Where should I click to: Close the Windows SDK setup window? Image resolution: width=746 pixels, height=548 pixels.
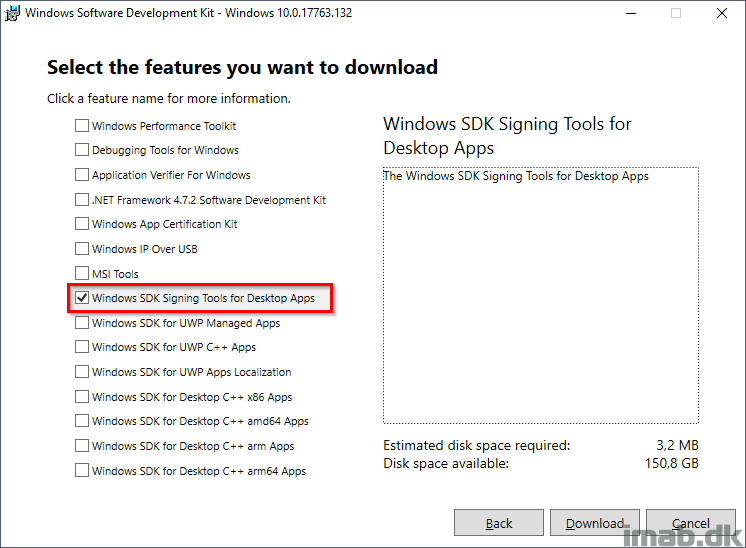(722, 13)
